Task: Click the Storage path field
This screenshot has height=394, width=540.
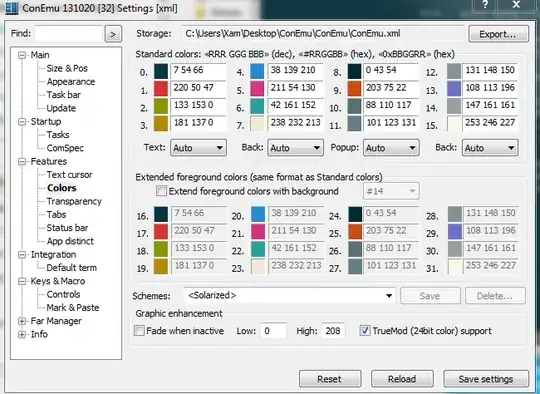Action: (x=323, y=34)
